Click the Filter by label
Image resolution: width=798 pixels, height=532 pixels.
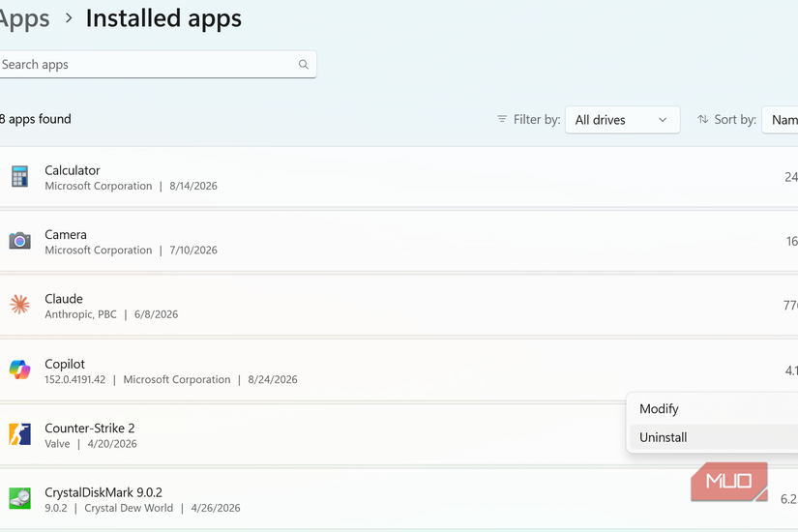pyautogui.click(x=537, y=120)
